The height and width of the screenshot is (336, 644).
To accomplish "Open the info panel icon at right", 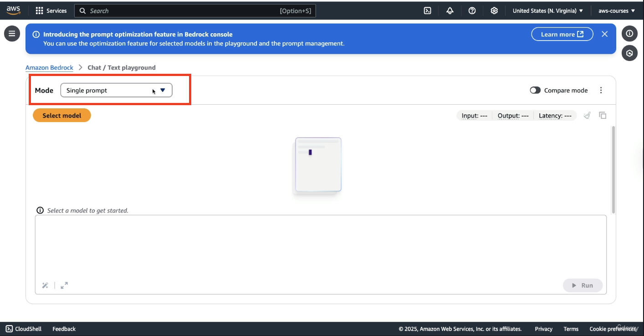I will [x=629, y=33].
